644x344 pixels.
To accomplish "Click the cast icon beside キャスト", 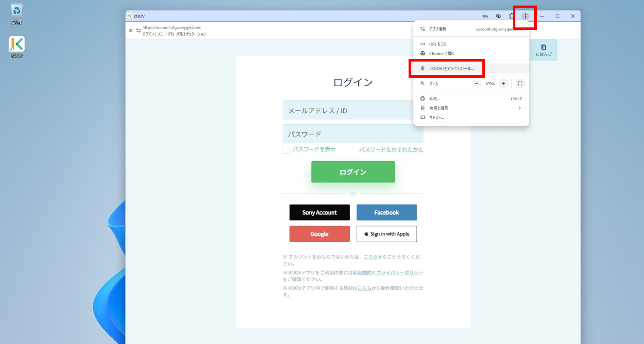I will [x=423, y=117].
